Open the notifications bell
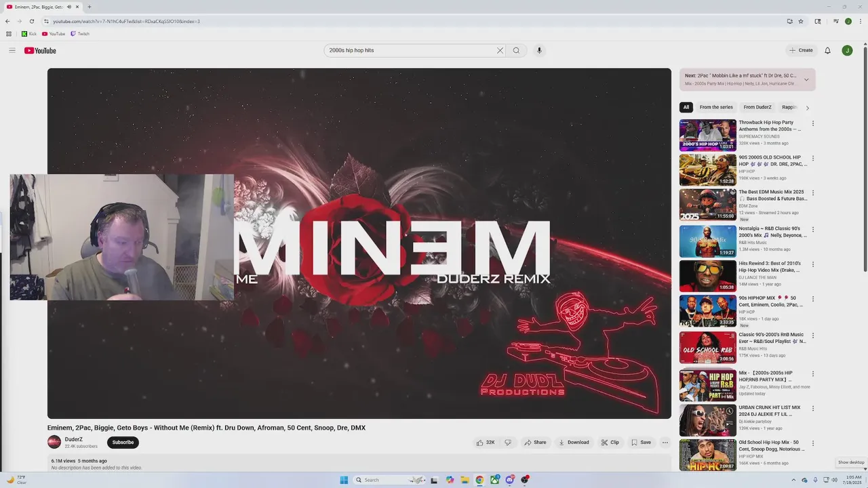Screen dimensions: 868x488 click(827, 50)
